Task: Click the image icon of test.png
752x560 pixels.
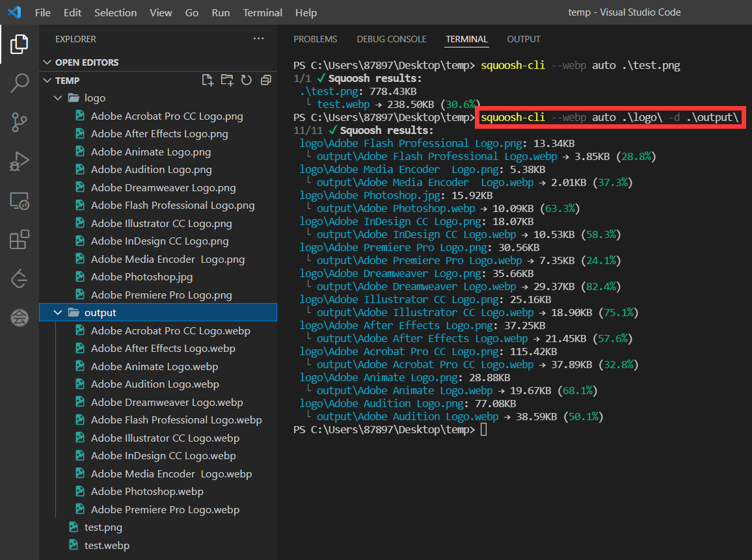Action: tap(74, 527)
